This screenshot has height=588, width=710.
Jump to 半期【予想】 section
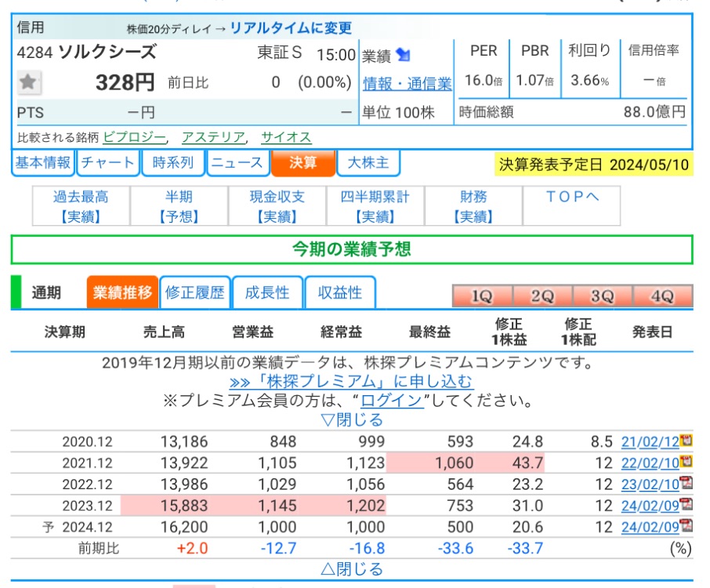pyautogui.click(x=179, y=206)
